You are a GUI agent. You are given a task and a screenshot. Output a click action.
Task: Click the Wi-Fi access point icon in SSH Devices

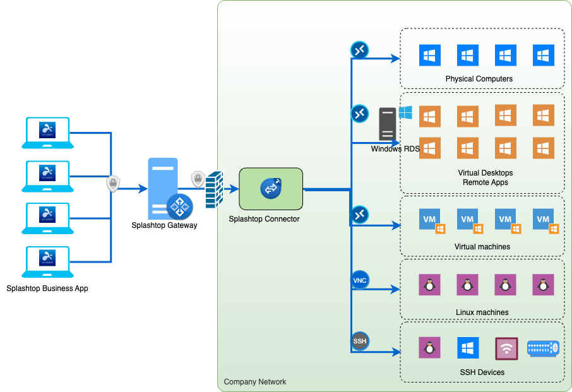coord(506,348)
